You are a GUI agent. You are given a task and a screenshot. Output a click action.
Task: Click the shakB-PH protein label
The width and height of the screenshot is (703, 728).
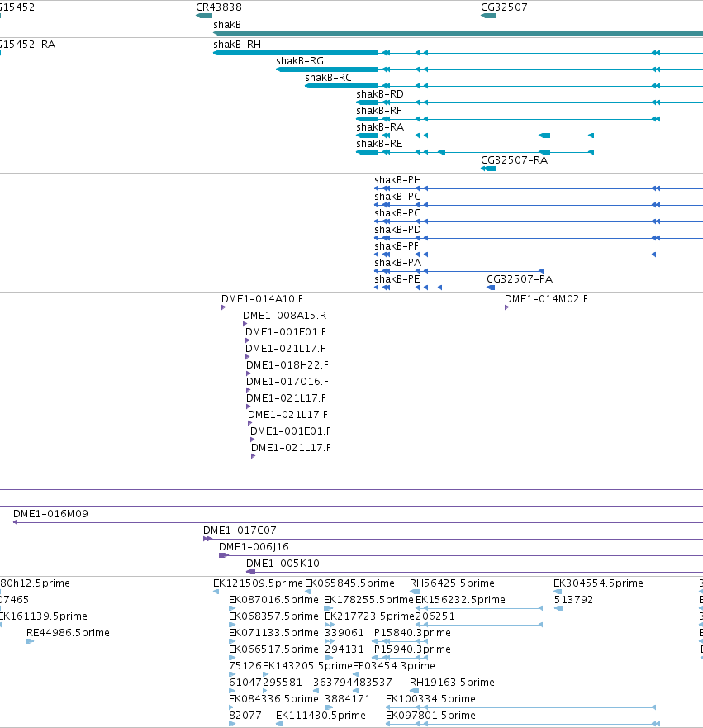coord(397,180)
